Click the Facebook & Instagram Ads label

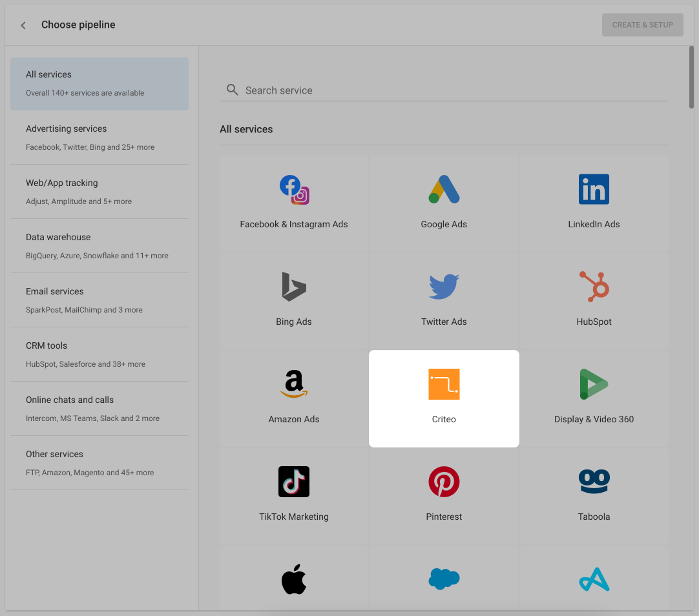click(294, 225)
